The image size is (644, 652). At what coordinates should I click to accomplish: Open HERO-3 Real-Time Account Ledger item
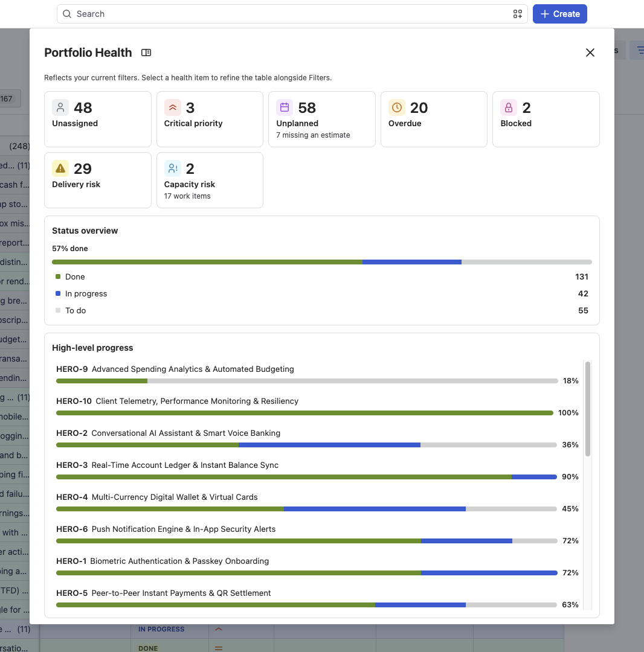(x=167, y=465)
